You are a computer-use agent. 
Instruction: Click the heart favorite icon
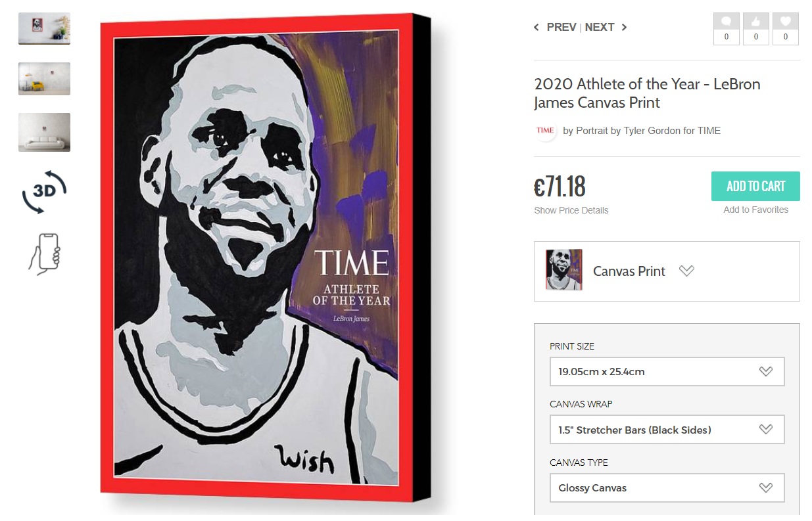786,21
